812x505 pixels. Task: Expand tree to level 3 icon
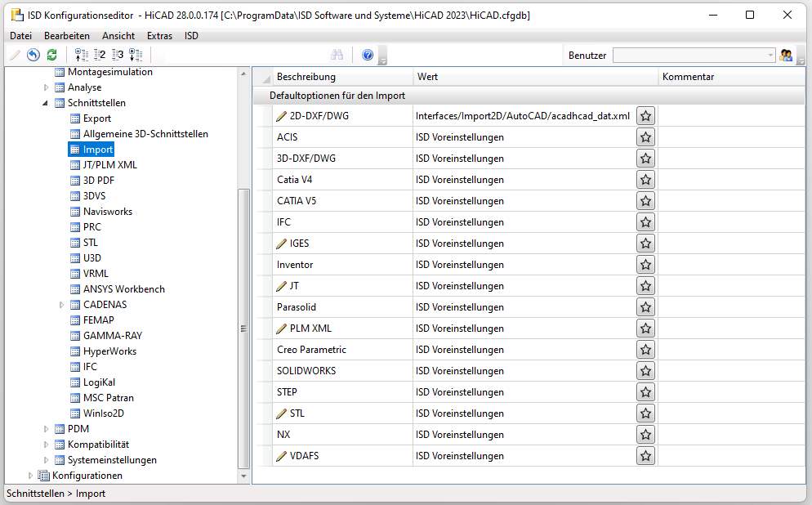point(118,55)
